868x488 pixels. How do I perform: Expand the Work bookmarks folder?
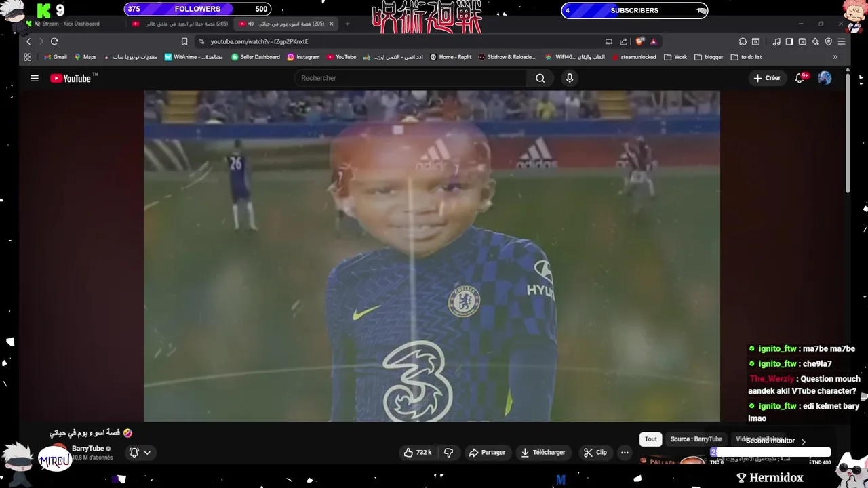pos(675,57)
